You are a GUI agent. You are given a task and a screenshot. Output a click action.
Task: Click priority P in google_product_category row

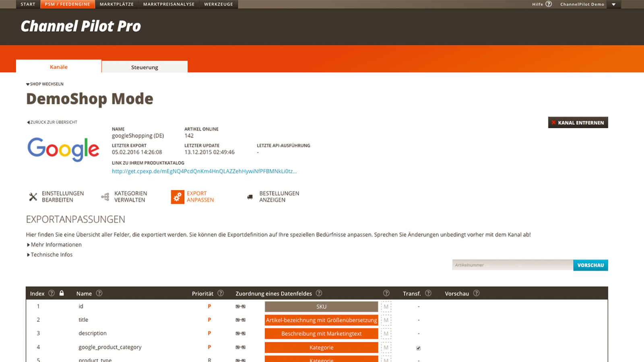tap(209, 347)
